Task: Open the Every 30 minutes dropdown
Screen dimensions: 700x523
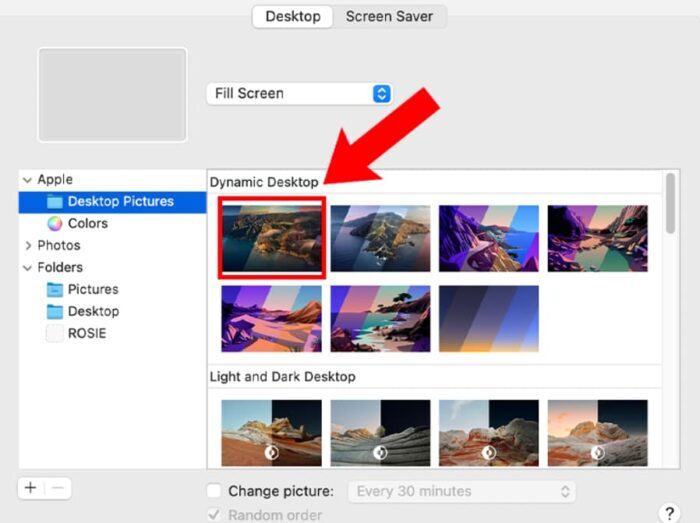Action: (460, 491)
